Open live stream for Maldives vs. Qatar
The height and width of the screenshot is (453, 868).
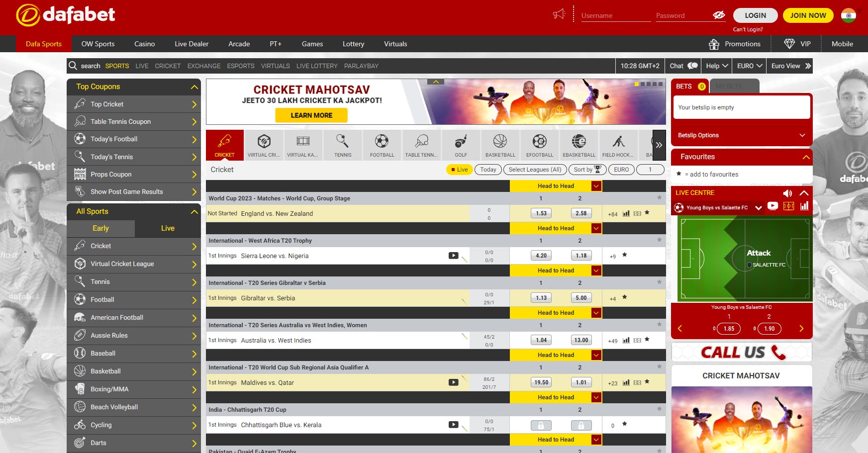[x=453, y=382]
